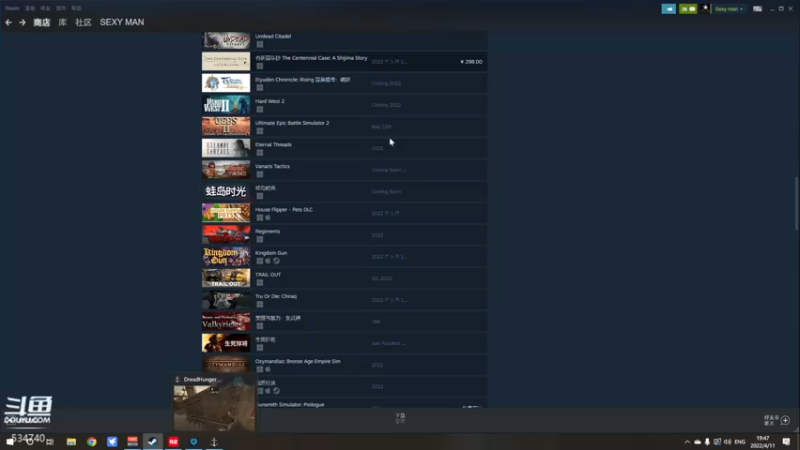Open the taskbar clock 19:47

tap(763, 442)
